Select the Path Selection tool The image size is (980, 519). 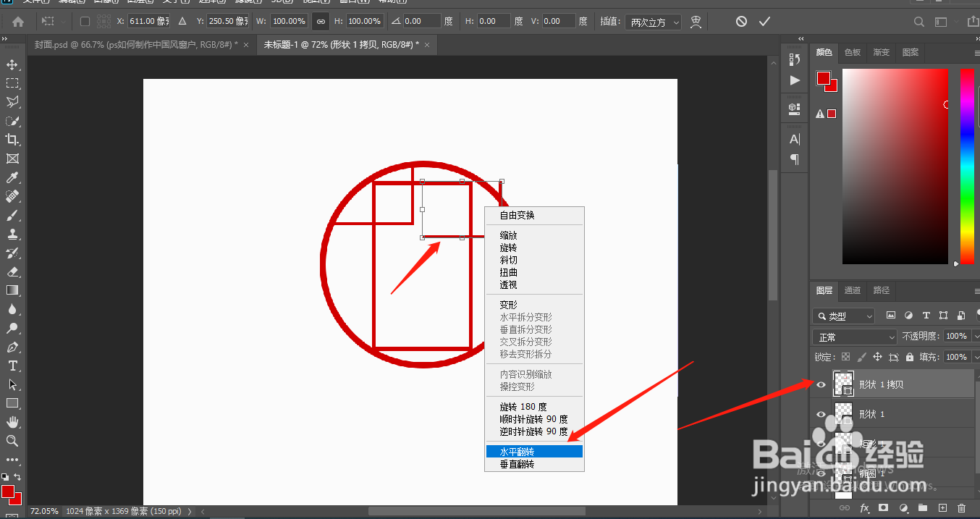tap(12, 384)
